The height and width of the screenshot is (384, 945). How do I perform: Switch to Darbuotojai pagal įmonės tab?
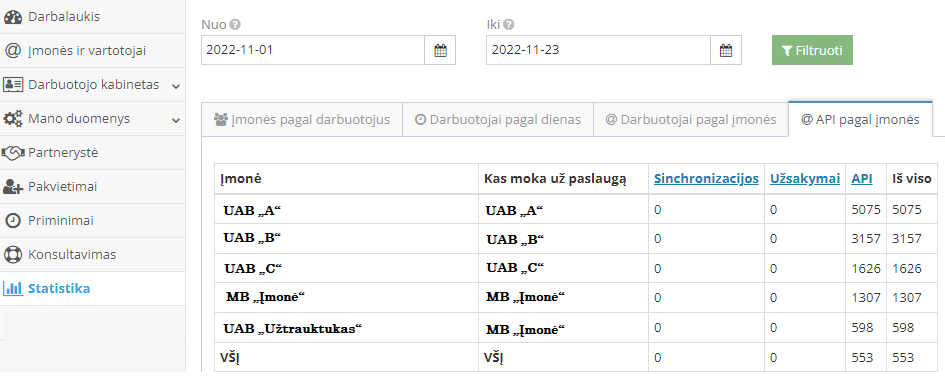point(691,119)
